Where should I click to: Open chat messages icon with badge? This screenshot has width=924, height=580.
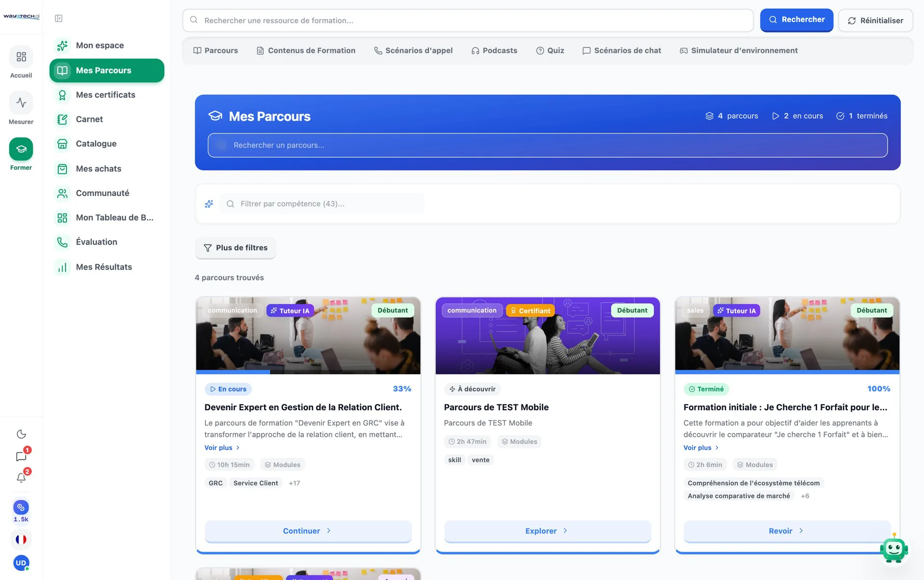[21, 456]
